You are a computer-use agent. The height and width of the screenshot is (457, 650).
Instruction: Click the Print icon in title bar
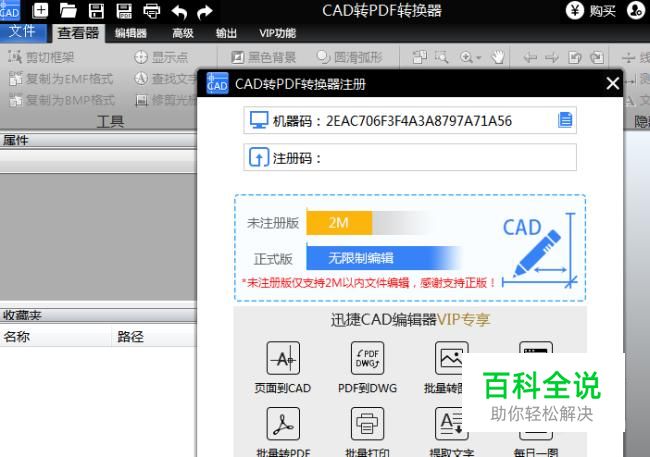[x=151, y=11]
